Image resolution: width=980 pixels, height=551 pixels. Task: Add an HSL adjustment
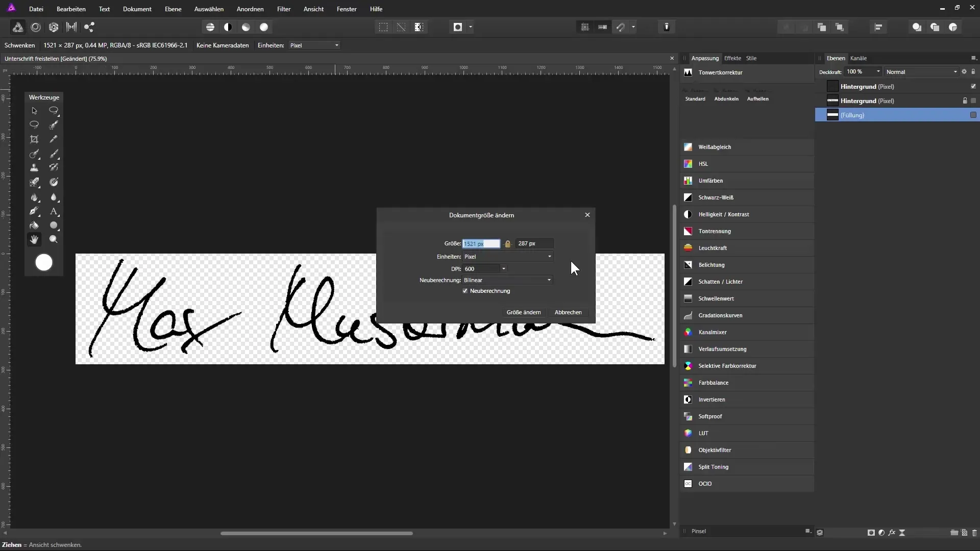(747, 164)
